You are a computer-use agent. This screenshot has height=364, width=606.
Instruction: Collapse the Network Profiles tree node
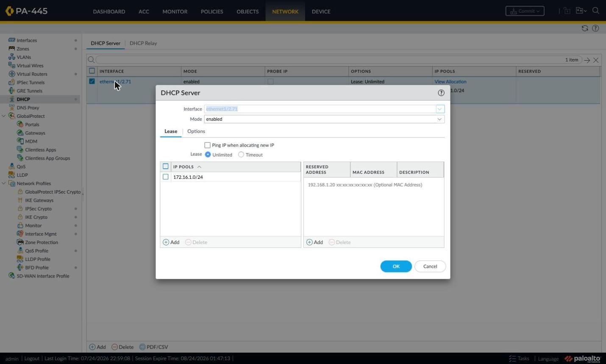pos(4,183)
